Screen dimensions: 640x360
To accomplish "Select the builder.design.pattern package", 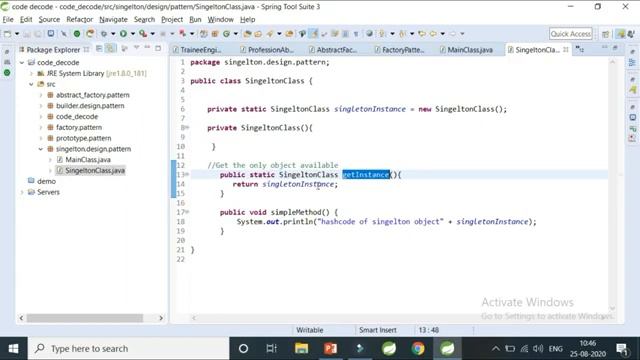I will 90,106.
